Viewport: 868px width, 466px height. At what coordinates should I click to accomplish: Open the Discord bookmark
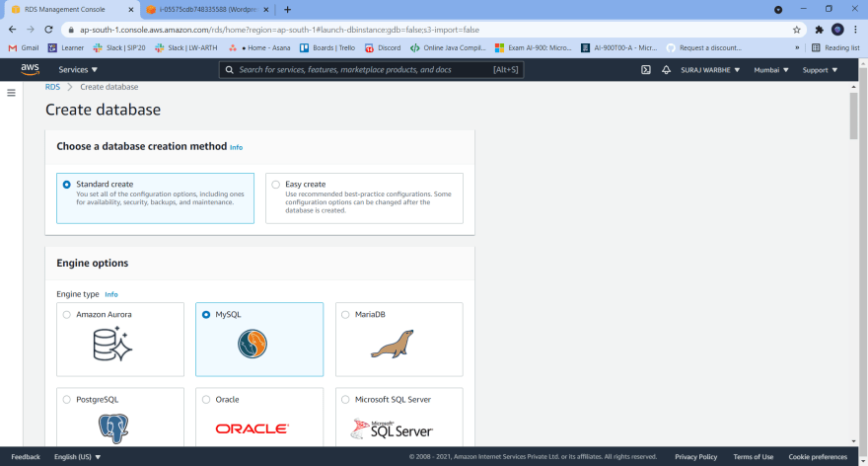383,47
